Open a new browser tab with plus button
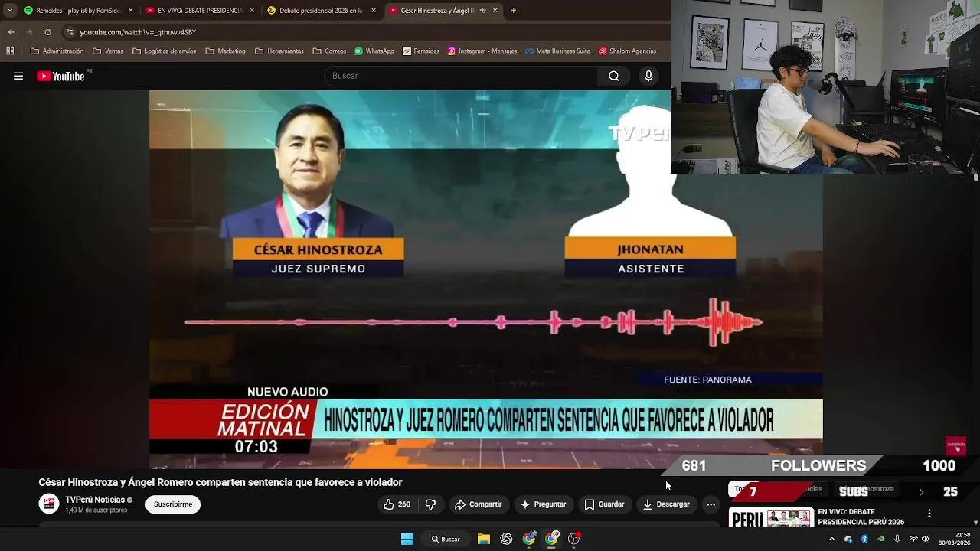980x551 pixels. [x=513, y=11]
